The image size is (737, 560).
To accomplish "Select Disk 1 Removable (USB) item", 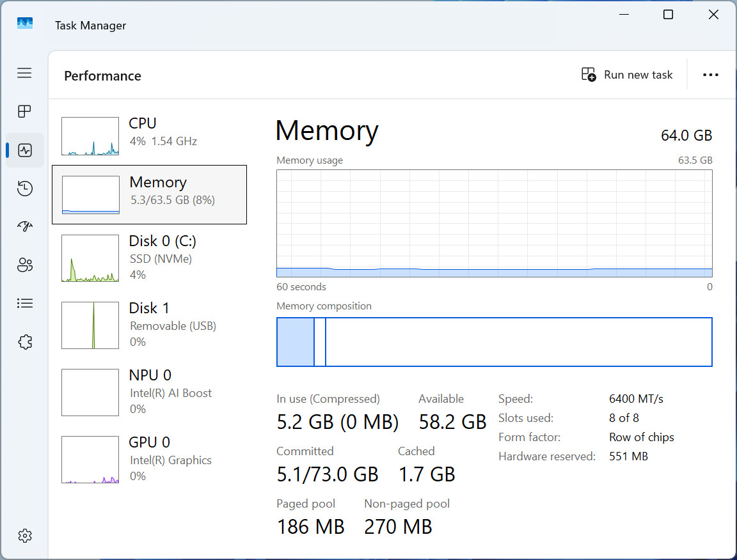I will click(150, 325).
